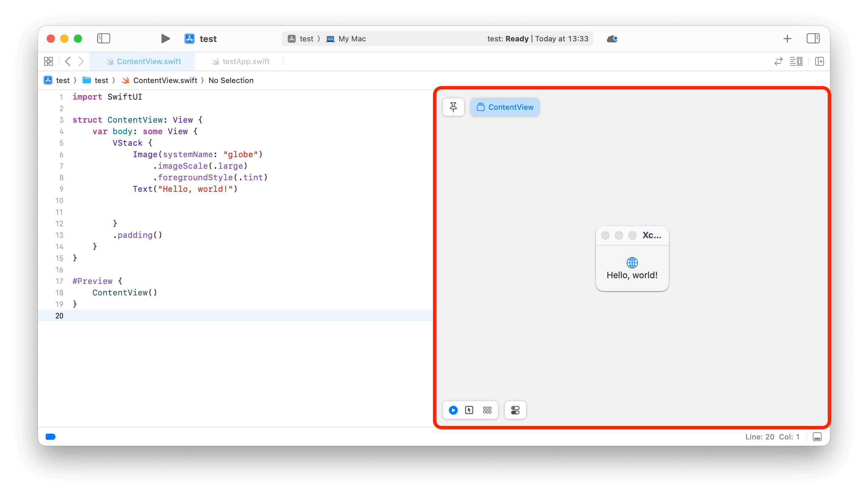
Task: Click the Line: 20 Col: 1 indicator
Action: tap(772, 437)
